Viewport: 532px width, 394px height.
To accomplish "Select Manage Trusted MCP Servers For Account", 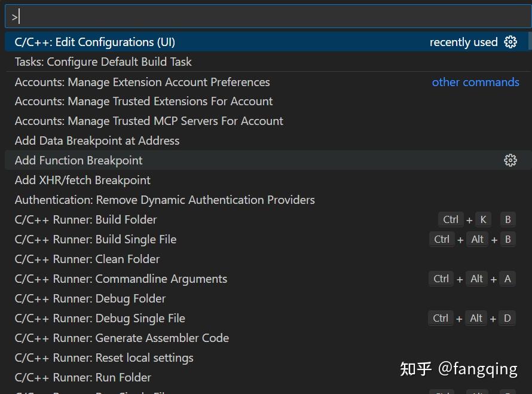I will 267,121.
